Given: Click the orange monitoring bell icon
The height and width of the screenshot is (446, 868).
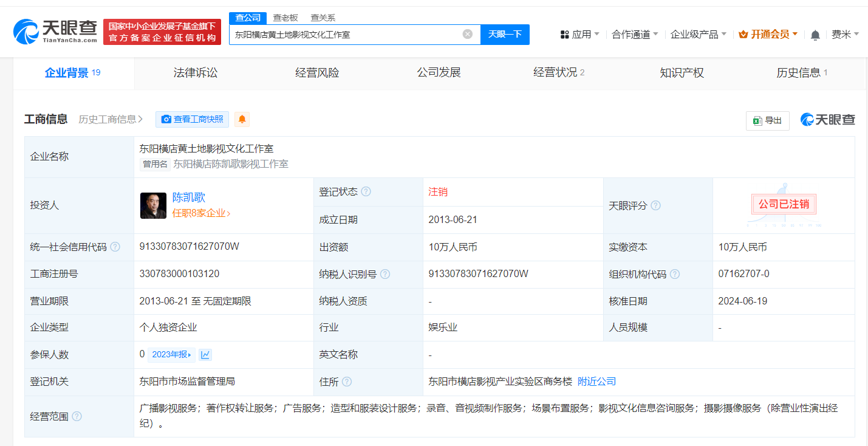Looking at the screenshot, I should pyautogui.click(x=242, y=119).
